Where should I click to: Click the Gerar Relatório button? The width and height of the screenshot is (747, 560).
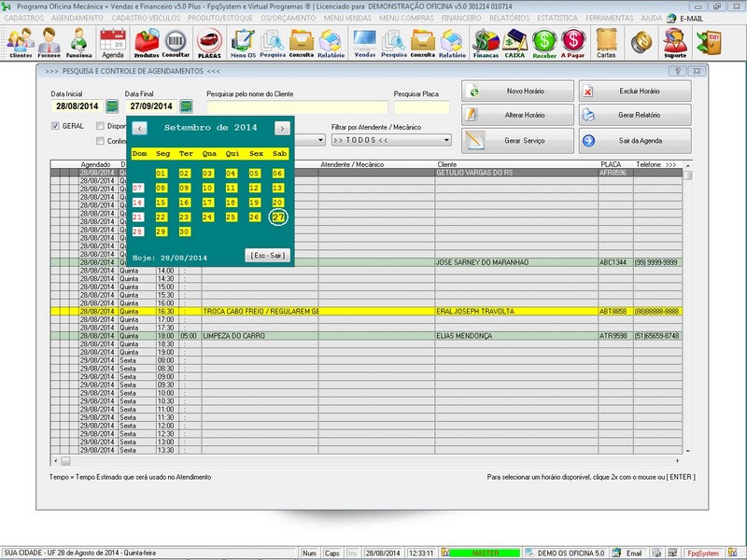[635, 115]
